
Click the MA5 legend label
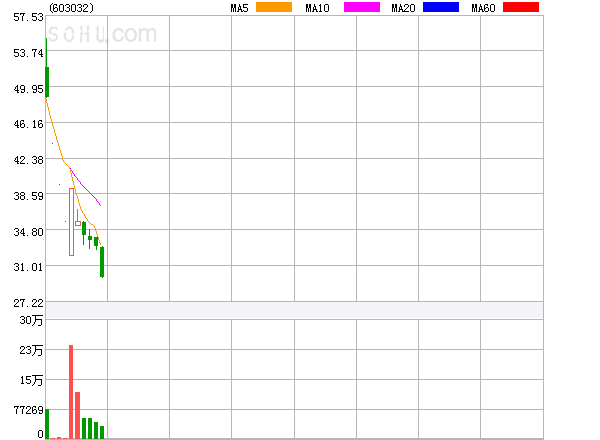[240, 8]
